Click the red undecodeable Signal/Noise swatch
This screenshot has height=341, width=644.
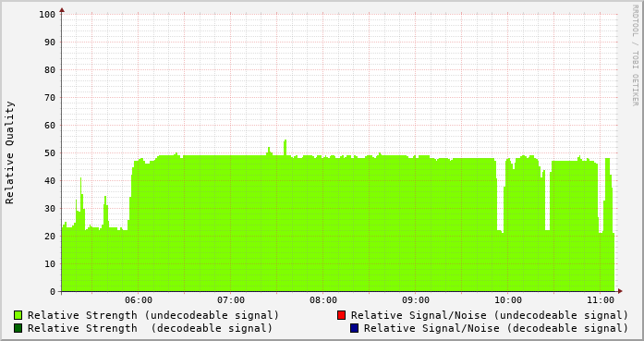click(341, 315)
